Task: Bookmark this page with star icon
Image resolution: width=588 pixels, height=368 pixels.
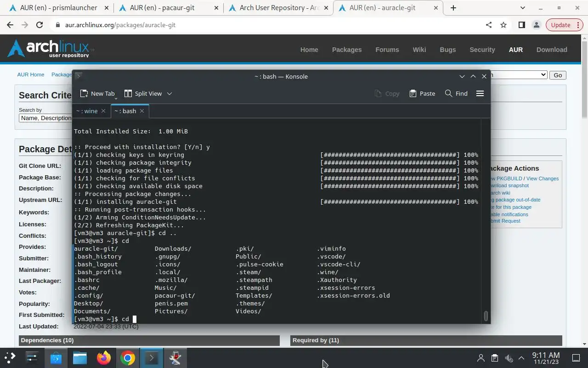Action: click(503, 25)
